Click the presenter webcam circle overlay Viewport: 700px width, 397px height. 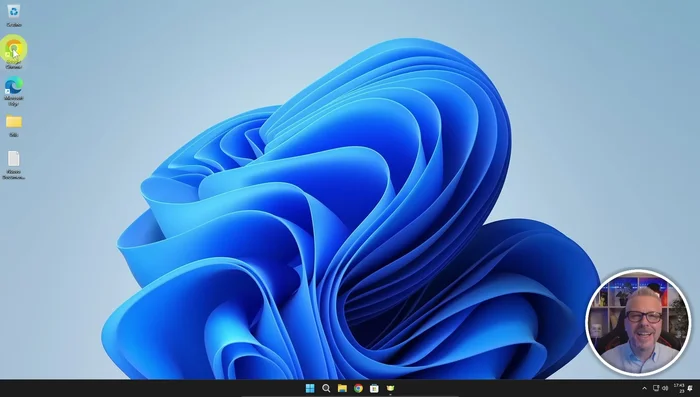(638, 322)
